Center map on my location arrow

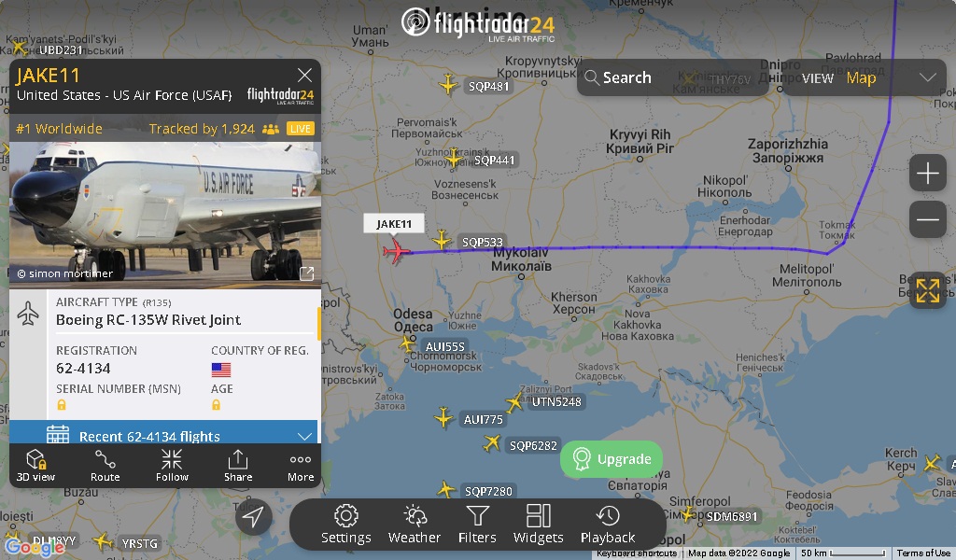253,517
